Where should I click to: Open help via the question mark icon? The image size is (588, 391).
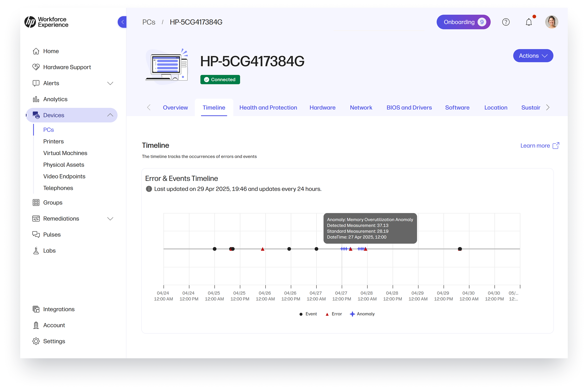coord(506,22)
